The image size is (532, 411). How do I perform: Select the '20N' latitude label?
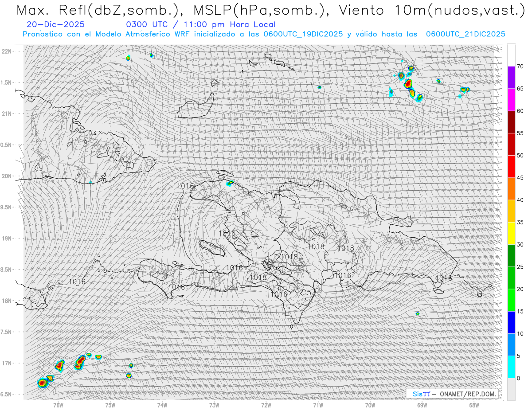[7, 176]
